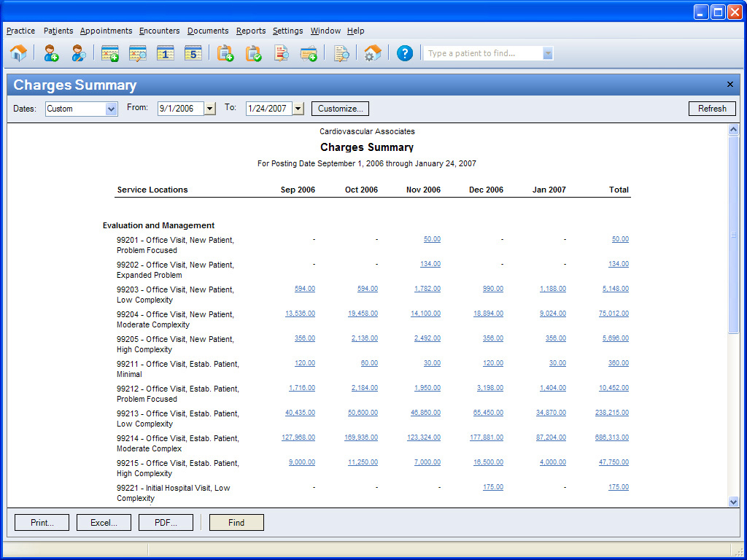Open the 99203 Nov 2006 amount 1,782.00
This screenshot has width=747, height=560.
click(x=427, y=289)
